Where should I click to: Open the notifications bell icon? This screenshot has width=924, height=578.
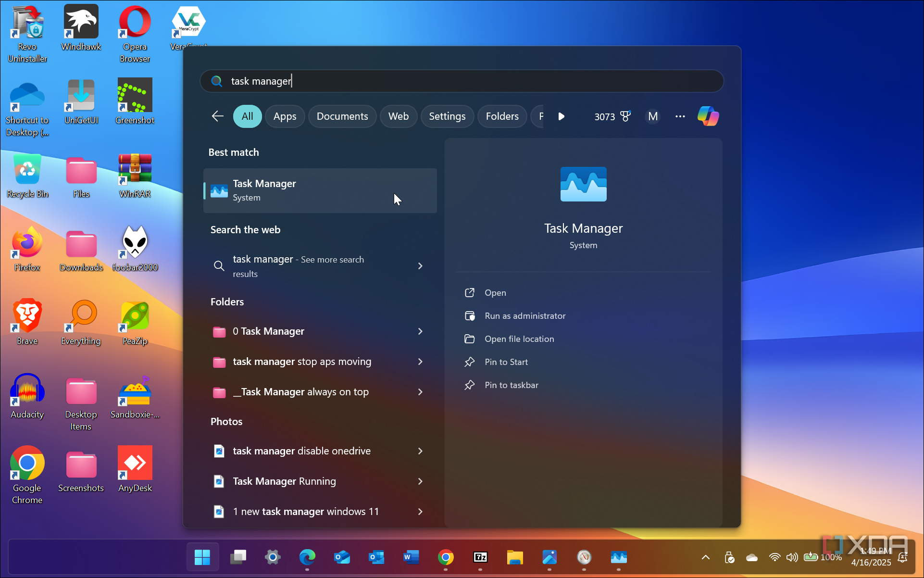tap(903, 557)
